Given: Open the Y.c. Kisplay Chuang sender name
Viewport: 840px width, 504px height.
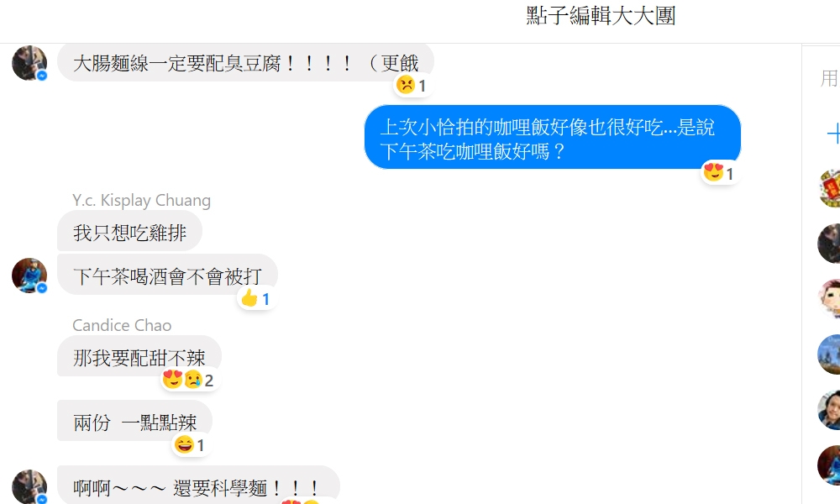Looking at the screenshot, I should coord(141,200).
